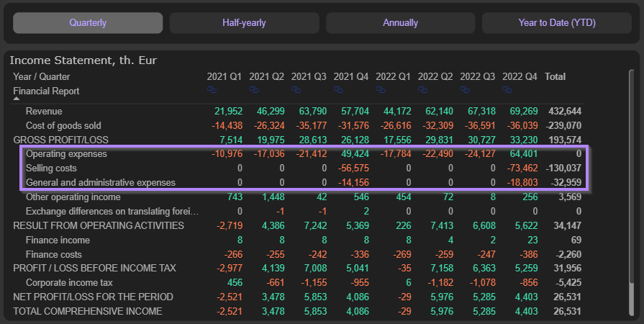Open the link icon under 2021 Q1
The height and width of the screenshot is (324, 644).
point(213,90)
